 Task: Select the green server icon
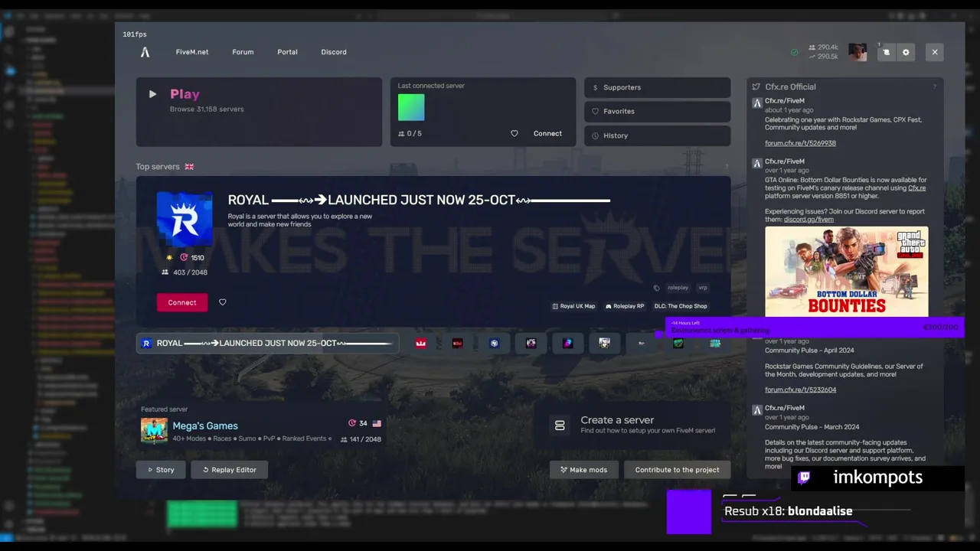678,344
